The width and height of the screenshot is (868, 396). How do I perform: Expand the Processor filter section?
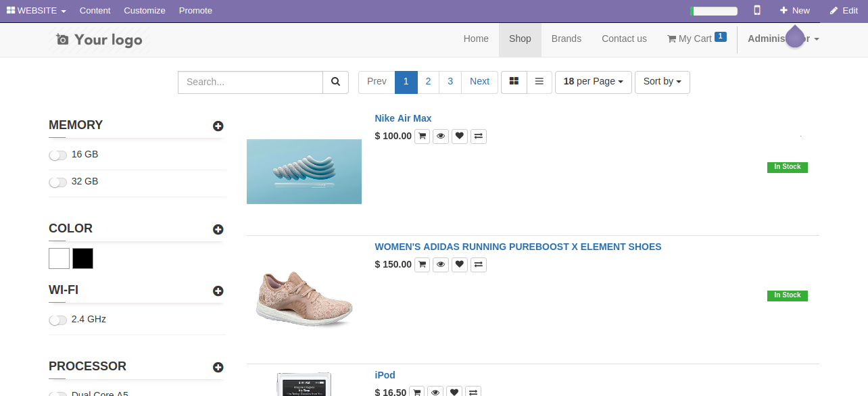[x=218, y=367]
